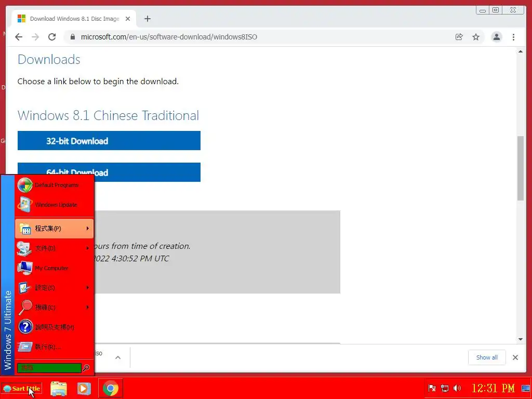The image size is (532, 399).
Task: Click the page scrollbar up arrow
Action: (521, 51)
